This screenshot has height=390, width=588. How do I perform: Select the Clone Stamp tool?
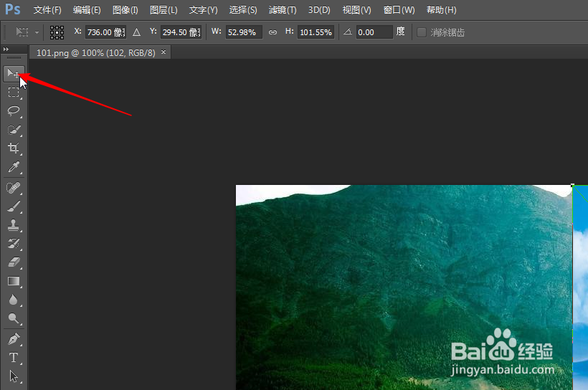pyautogui.click(x=14, y=225)
